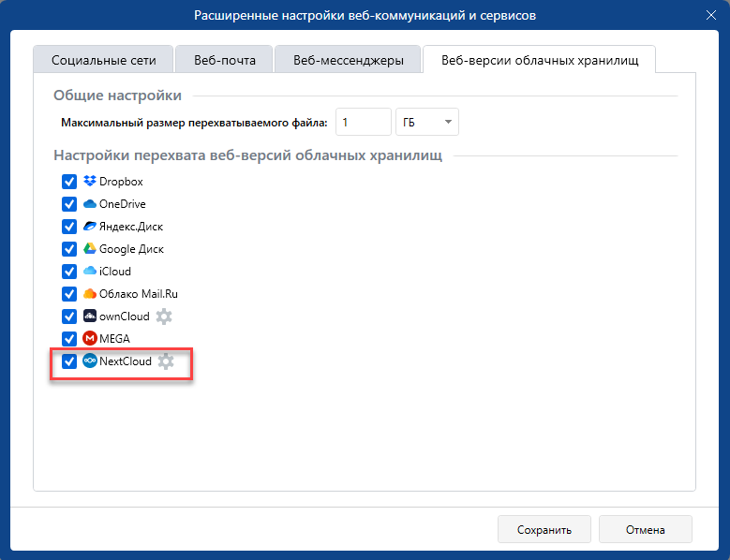Click the MEGA logo icon
730x560 pixels.
[x=90, y=339]
